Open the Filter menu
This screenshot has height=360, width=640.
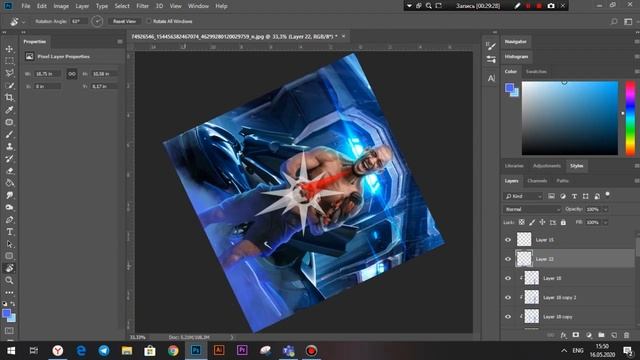coord(142,6)
